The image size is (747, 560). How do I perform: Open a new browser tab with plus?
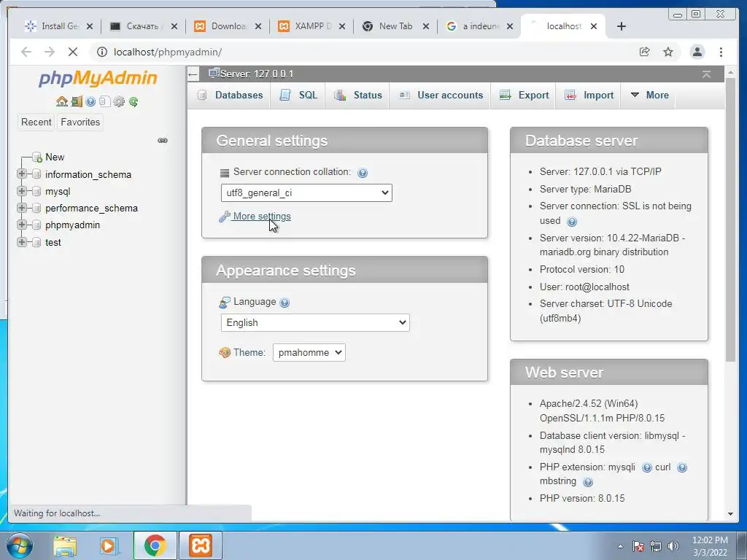[x=622, y=26]
